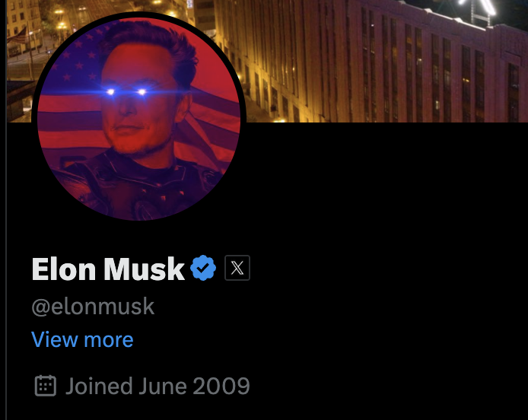Click the year 2009 in join date

pyautogui.click(x=221, y=386)
